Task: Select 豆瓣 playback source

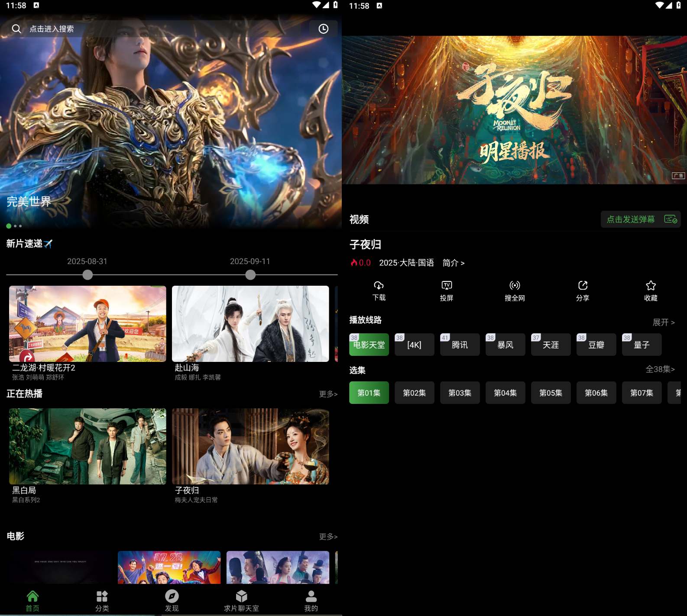Action: 596,345
